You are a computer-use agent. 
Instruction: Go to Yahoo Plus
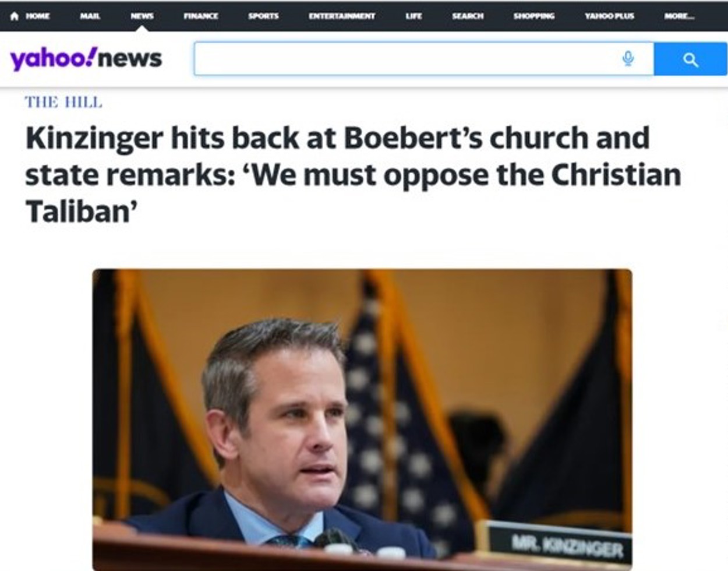pos(609,16)
